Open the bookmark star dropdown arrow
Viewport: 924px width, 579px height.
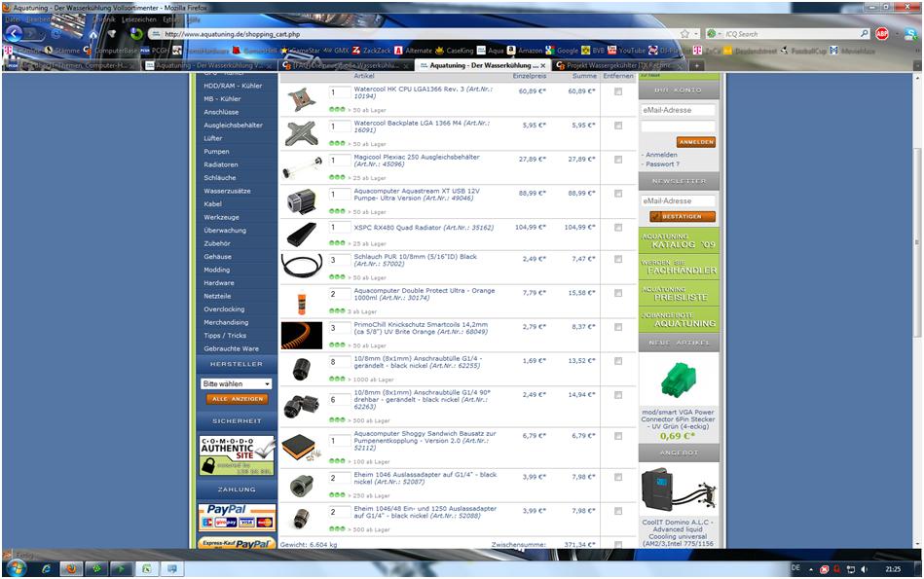(x=696, y=34)
